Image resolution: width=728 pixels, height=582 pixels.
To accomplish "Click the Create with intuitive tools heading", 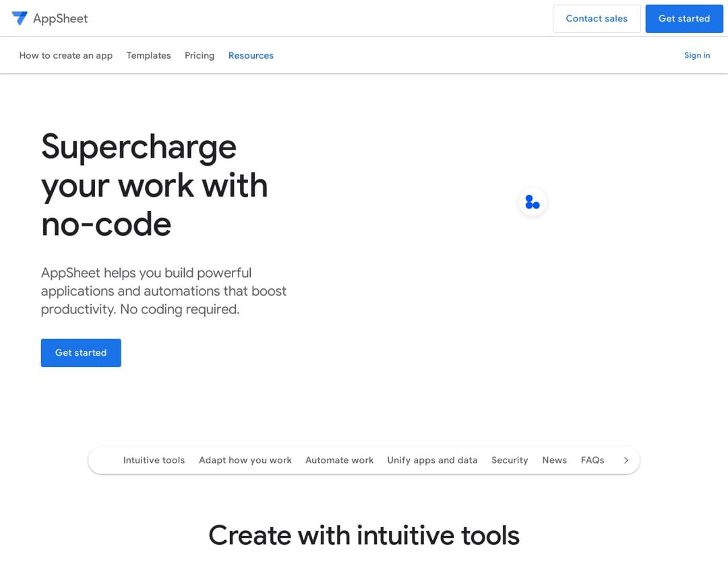I will pos(364,535).
